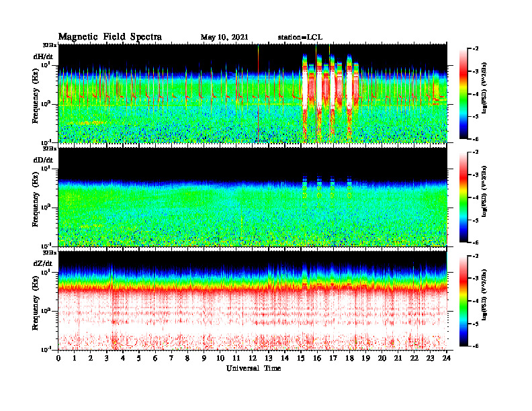Viewport: 532px width, 411px height.
Task: Click hour '24' on the time axis
Action: click(x=447, y=358)
